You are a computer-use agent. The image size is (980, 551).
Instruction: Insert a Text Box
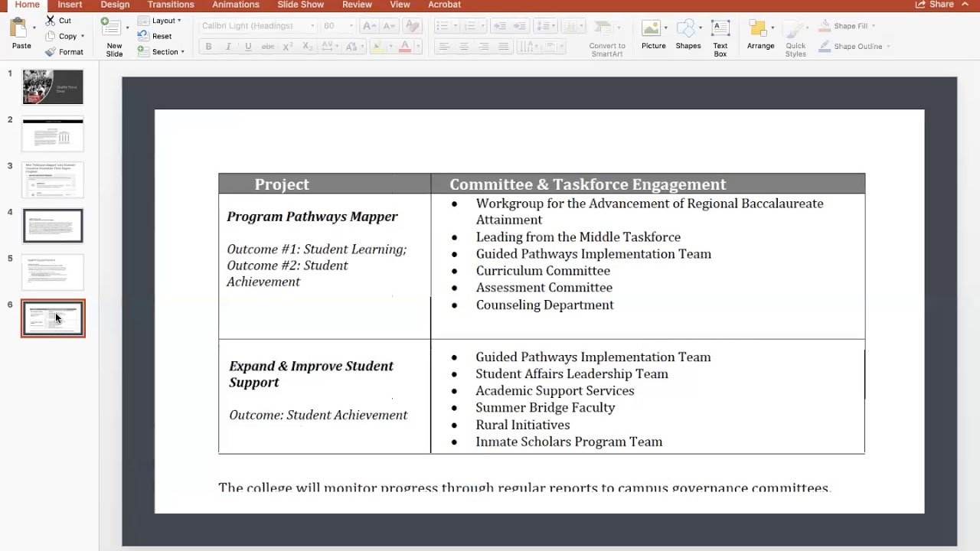720,29
